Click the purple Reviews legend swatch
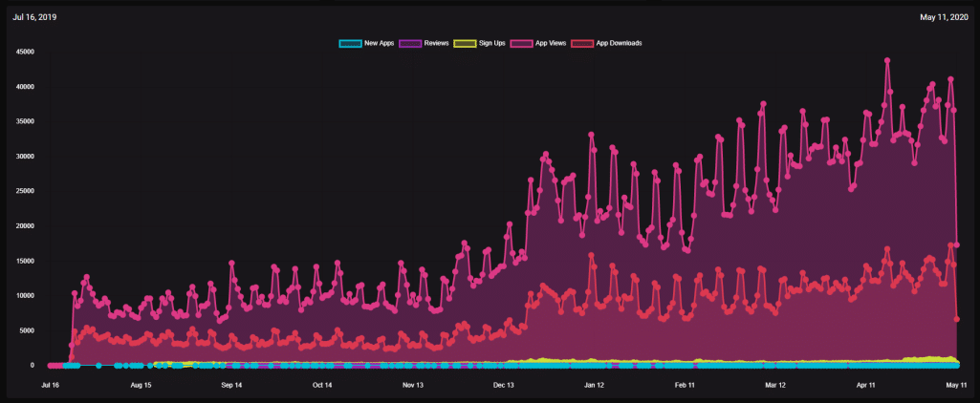The image size is (980, 403). pyautogui.click(x=410, y=43)
